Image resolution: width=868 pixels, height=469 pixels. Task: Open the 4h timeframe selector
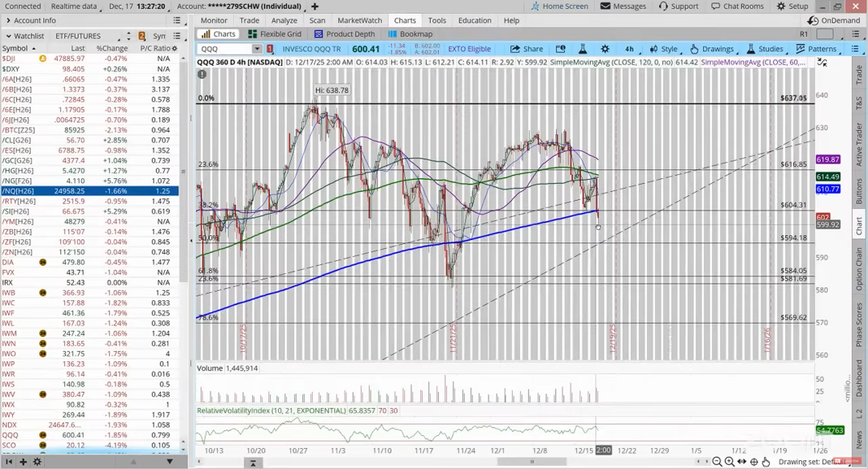[629, 49]
